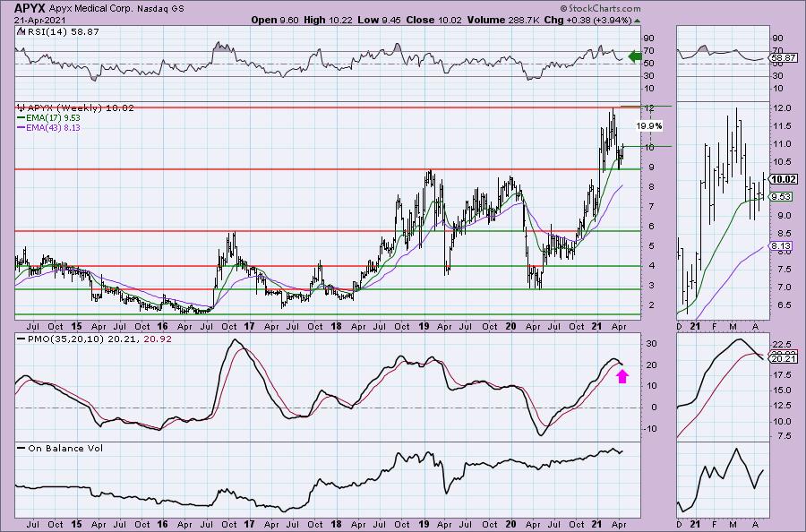Click the boxed 58.87 RSI value tag

point(784,58)
